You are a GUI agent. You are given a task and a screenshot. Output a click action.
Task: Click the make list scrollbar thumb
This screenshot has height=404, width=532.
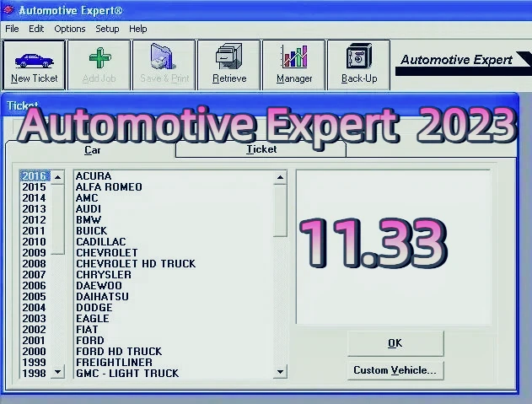(280, 211)
